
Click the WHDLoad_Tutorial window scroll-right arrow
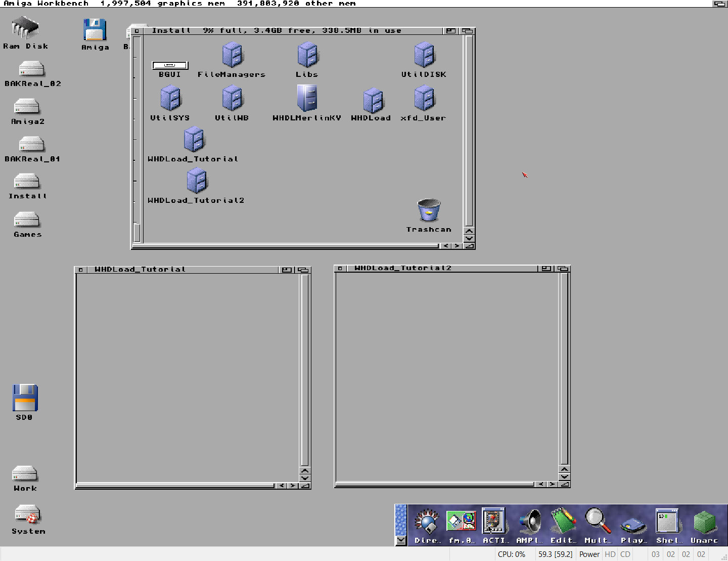[x=293, y=486]
